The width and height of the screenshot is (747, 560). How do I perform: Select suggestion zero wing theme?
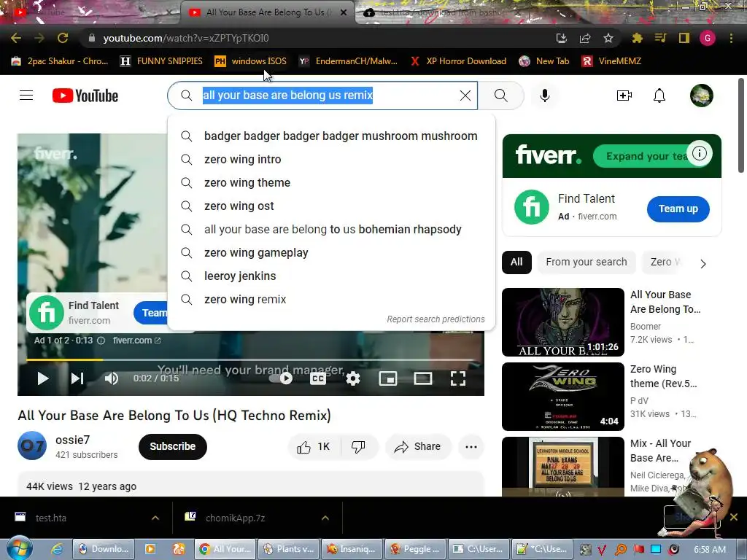pos(332,183)
